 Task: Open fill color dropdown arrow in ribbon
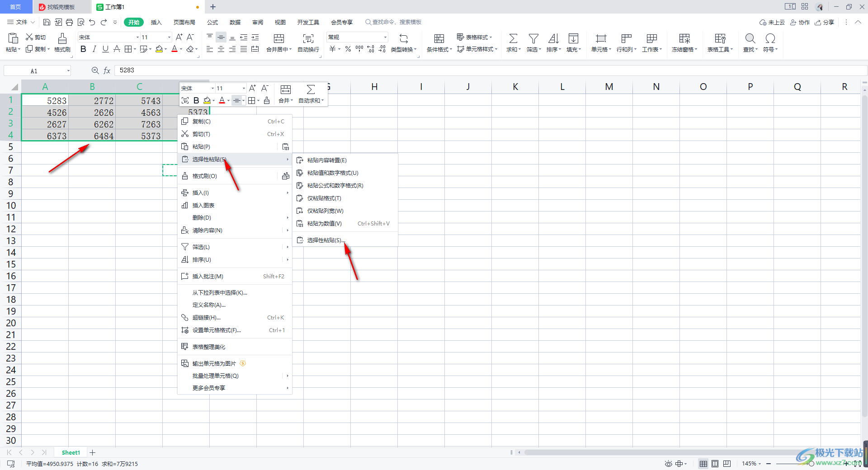pyautogui.click(x=166, y=49)
